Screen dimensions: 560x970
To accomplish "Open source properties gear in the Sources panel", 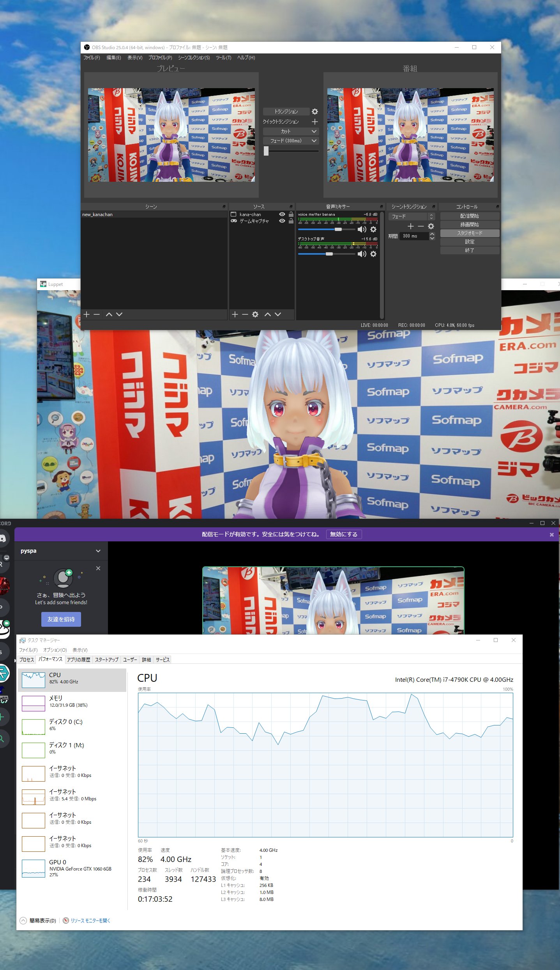I will 255,314.
